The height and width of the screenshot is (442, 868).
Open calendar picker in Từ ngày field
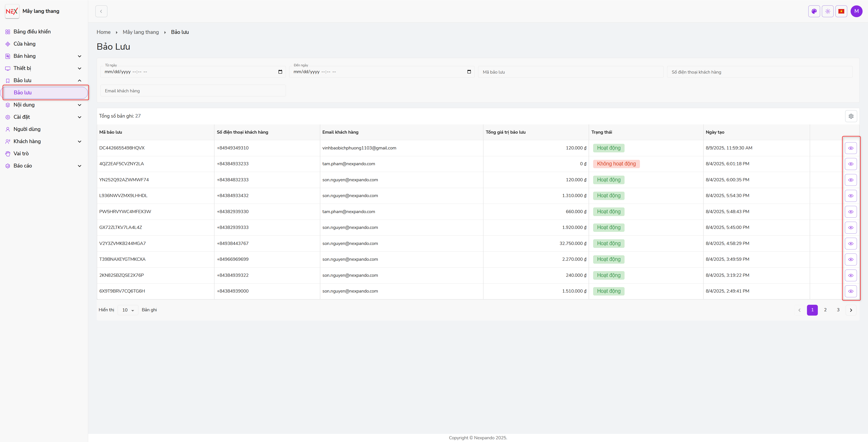click(280, 72)
